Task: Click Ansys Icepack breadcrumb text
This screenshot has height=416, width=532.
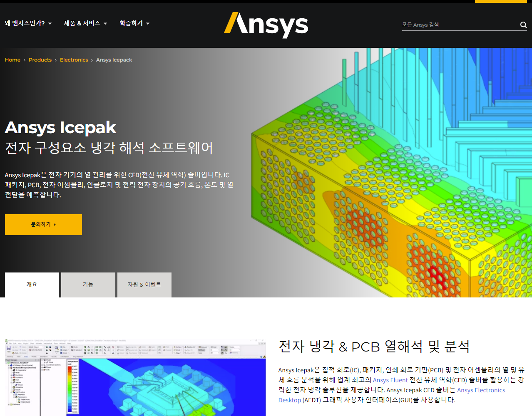Action: click(114, 60)
